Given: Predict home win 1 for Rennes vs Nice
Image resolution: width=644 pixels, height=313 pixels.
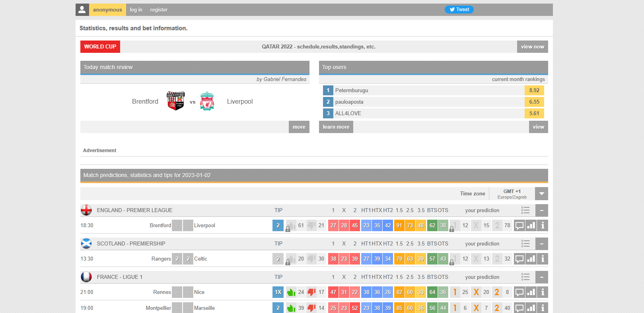Looking at the screenshot, I should 455,292.
